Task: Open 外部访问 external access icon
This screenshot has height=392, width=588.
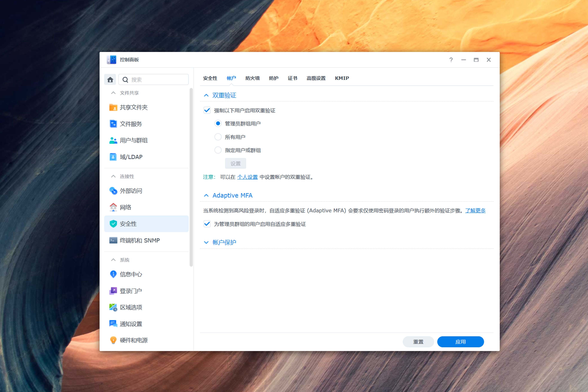Action: coord(113,191)
